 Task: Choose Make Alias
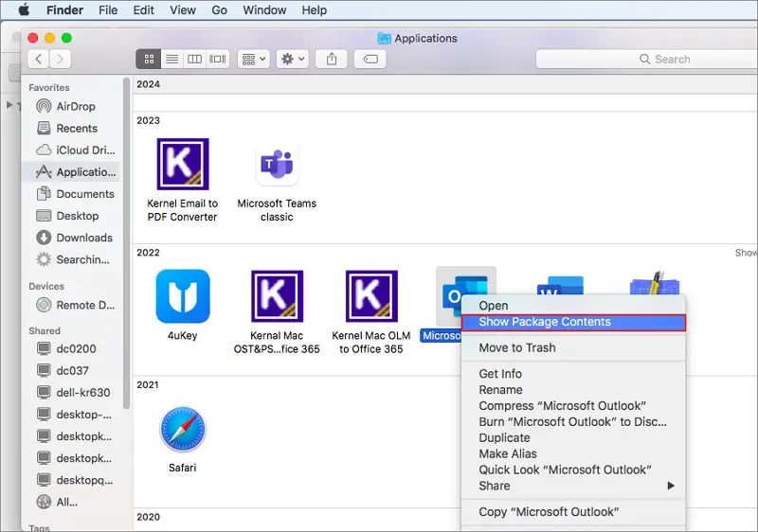point(573,453)
